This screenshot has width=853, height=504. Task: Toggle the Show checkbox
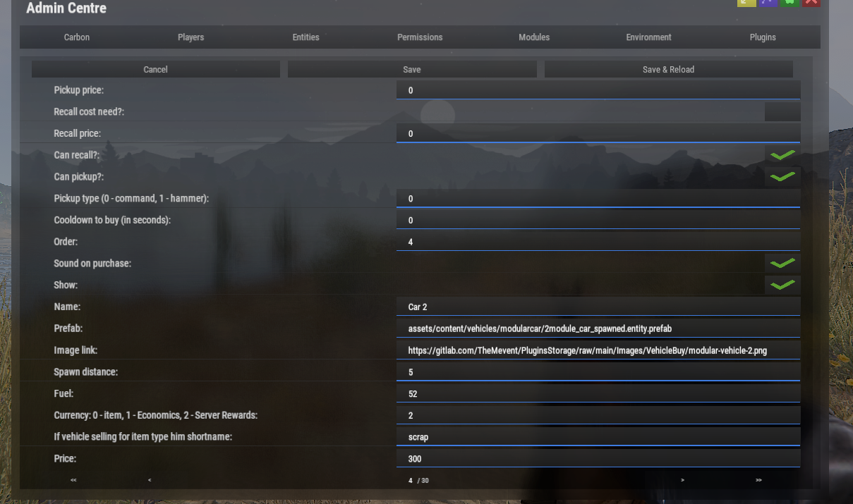click(x=782, y=285)
